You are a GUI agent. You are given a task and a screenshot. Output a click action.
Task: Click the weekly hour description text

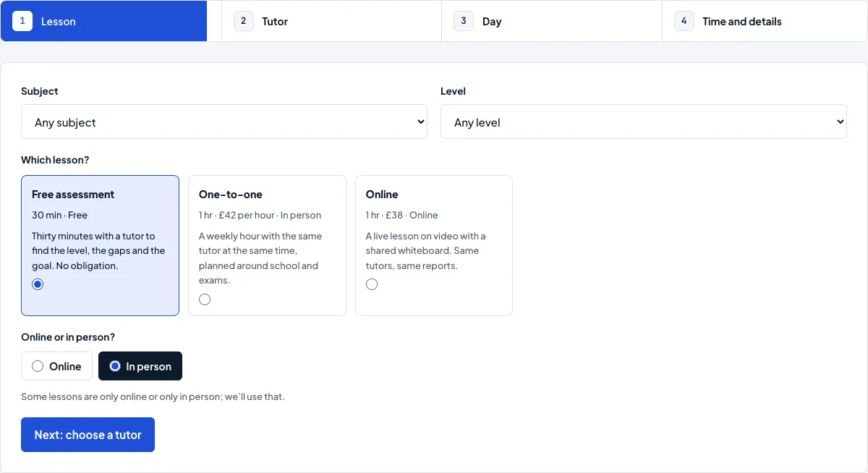point(260,258)
